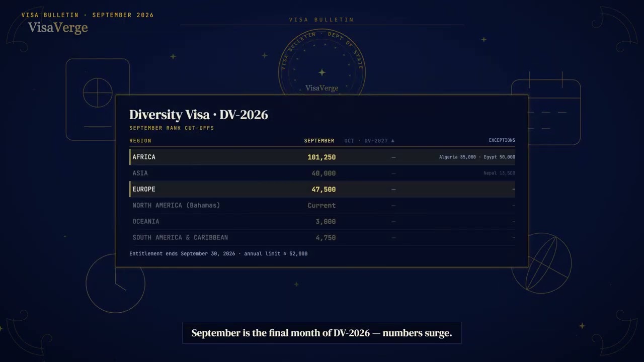The width and height of the screenshot is (644, 362).
Task: Click 'Algeria 85,000 · Egypt 50,000' exceptions
Action: point(477,157)
